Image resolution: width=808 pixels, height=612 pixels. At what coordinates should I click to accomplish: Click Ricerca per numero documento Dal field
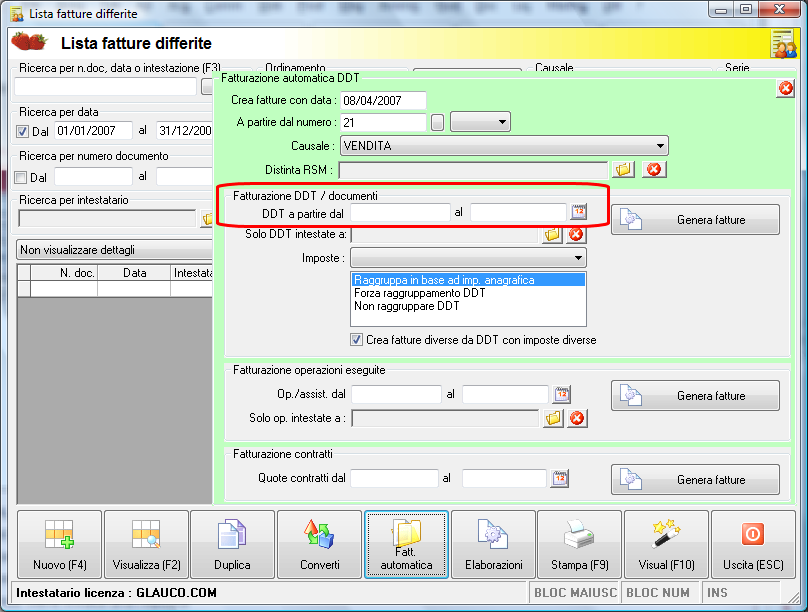(x=93, y=177)
